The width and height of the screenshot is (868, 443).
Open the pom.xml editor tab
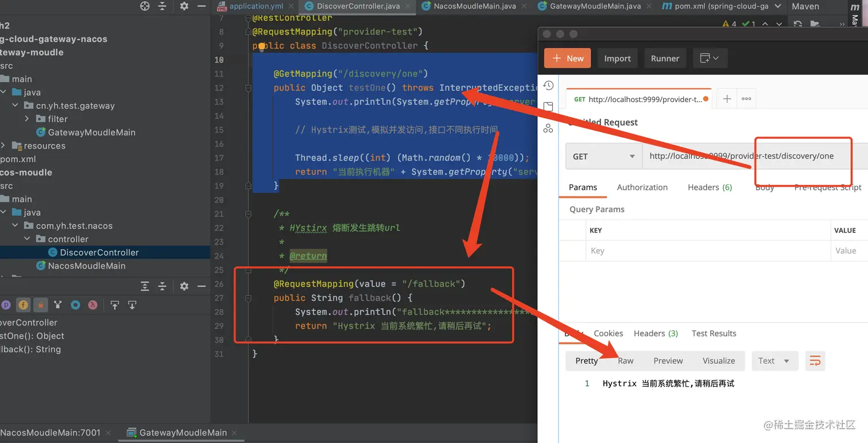click(x=715, y=6)
